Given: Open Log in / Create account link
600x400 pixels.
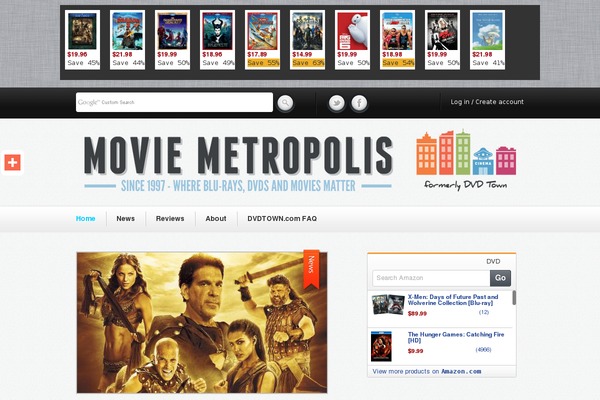Looking at the screenshot, I should click(x=487, y=102).
